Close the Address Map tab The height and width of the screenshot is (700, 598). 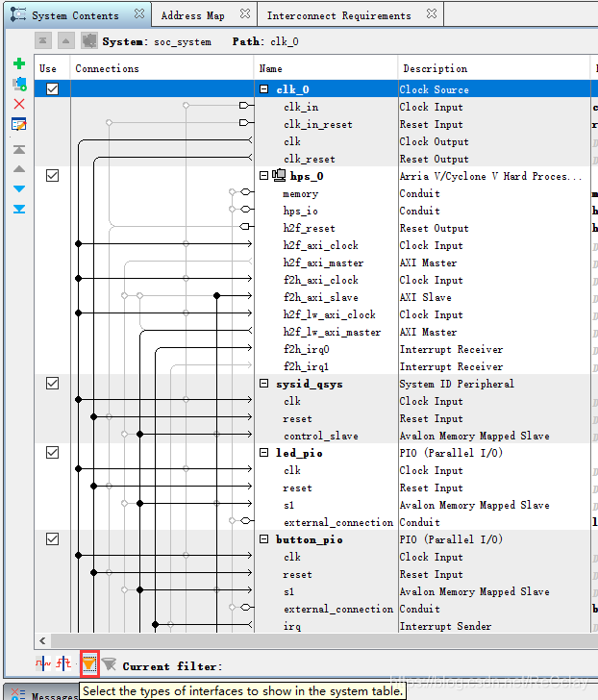tap(244, 13)
